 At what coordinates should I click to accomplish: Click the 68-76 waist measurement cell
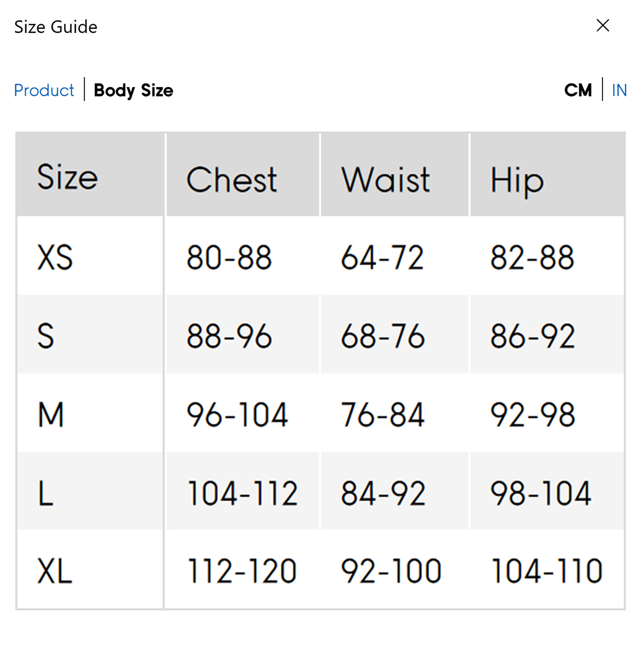(383, 336)
